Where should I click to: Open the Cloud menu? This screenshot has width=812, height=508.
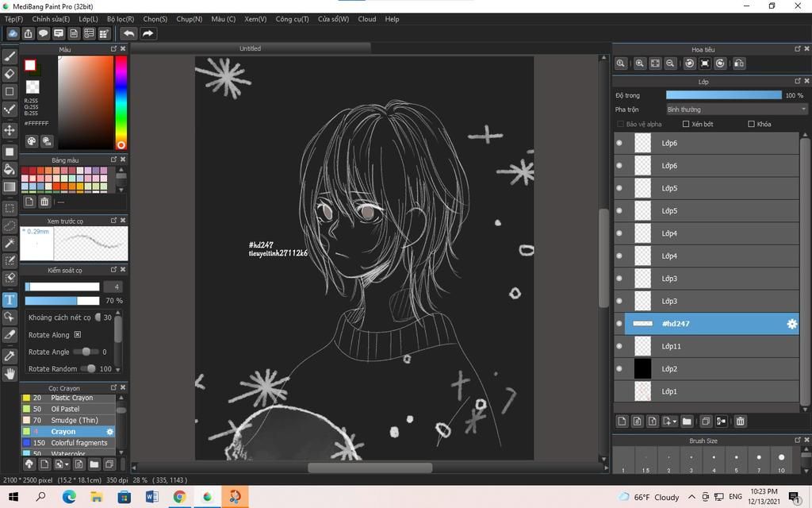(367, 19)
